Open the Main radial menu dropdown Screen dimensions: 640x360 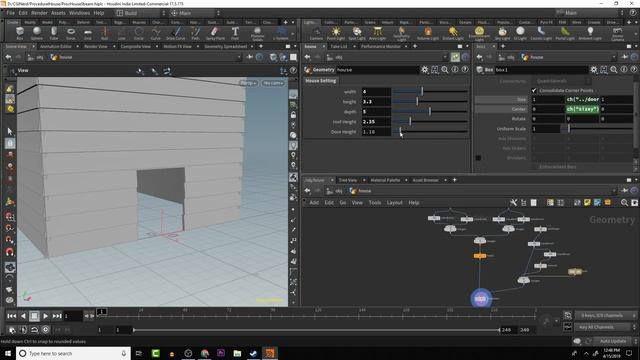click(x=195, y=13)
